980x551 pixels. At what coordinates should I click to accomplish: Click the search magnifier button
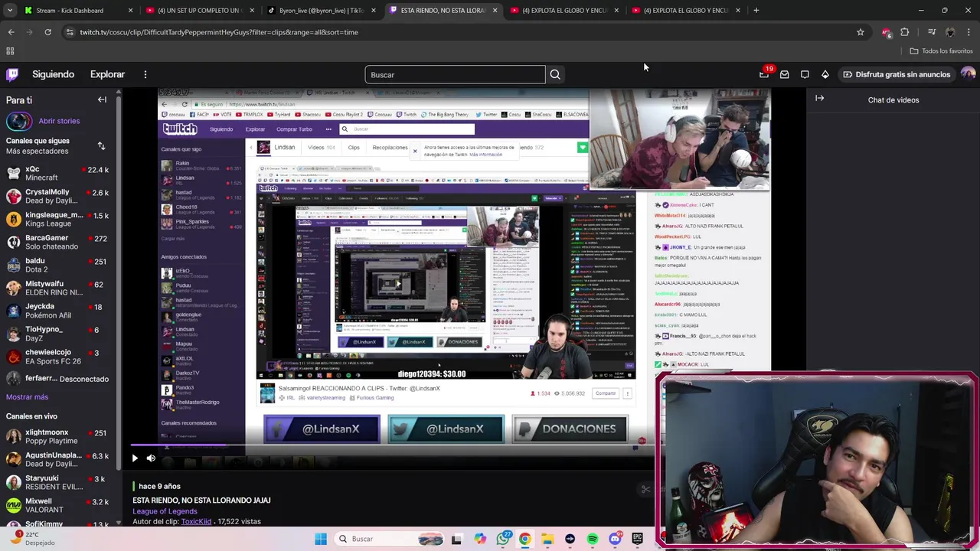coord(555,74)
